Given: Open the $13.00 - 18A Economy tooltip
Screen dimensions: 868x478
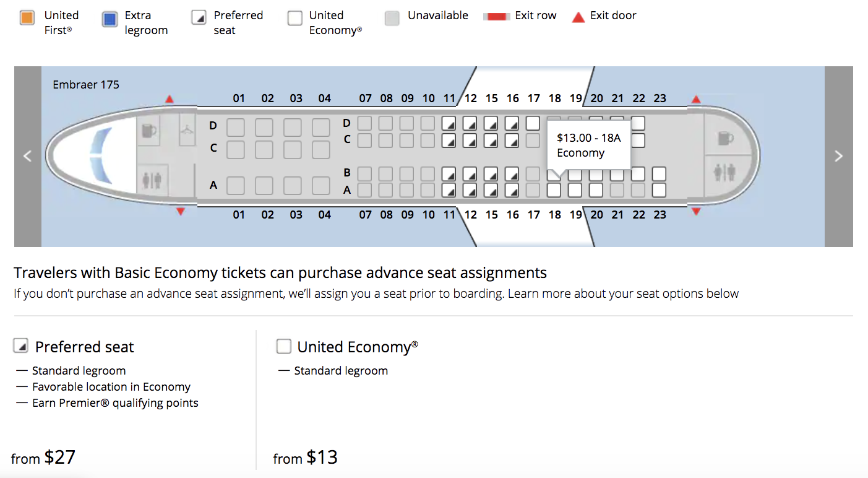Looking at the screenshot, I should pyautogui.click(x=588, y=145).
